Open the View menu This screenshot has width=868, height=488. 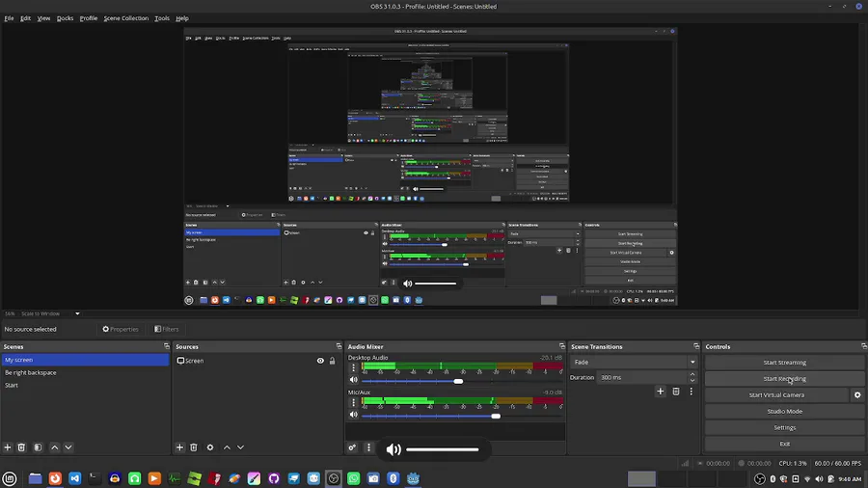[x=43, y=18]
